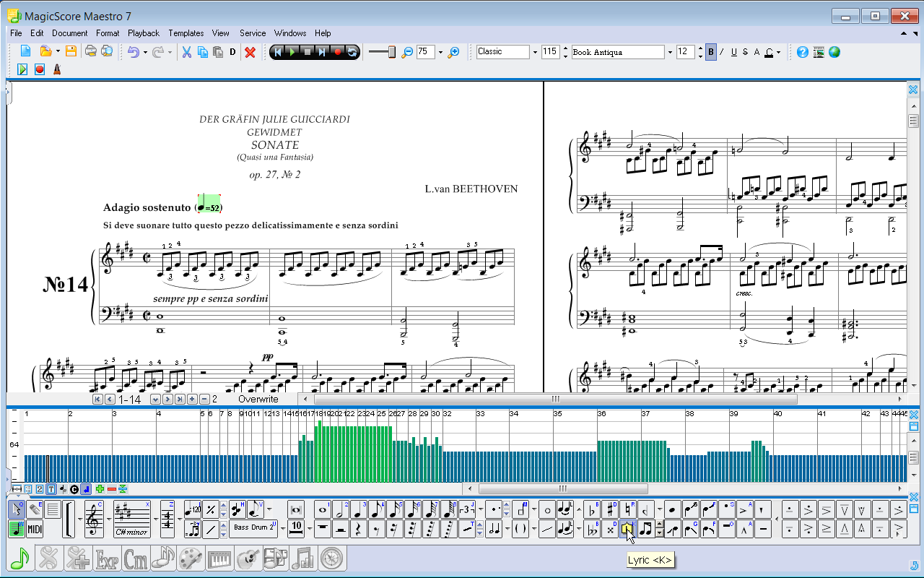Click the Print icon
This screenshot has width=924, height=578.
pos(90,51)
